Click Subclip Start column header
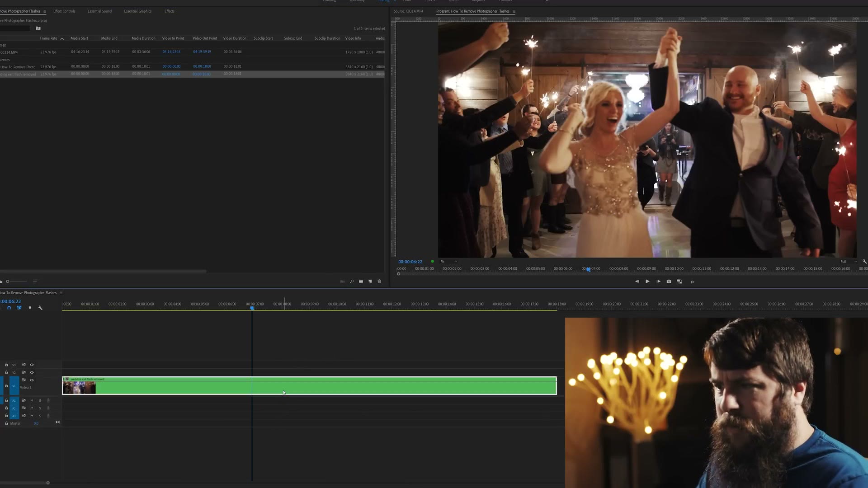Screen dimensions: 868x488 (x=263, y=38)
